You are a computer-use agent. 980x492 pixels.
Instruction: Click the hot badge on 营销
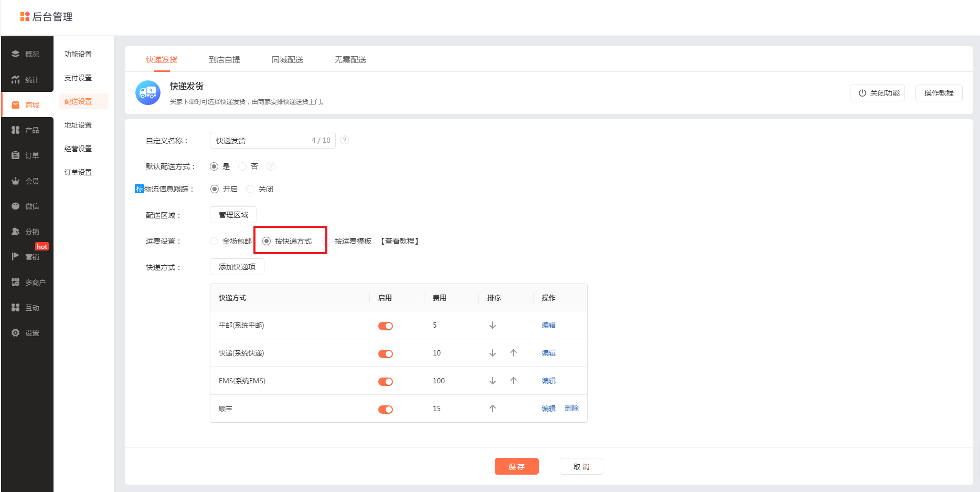click(x=42, y=246)
